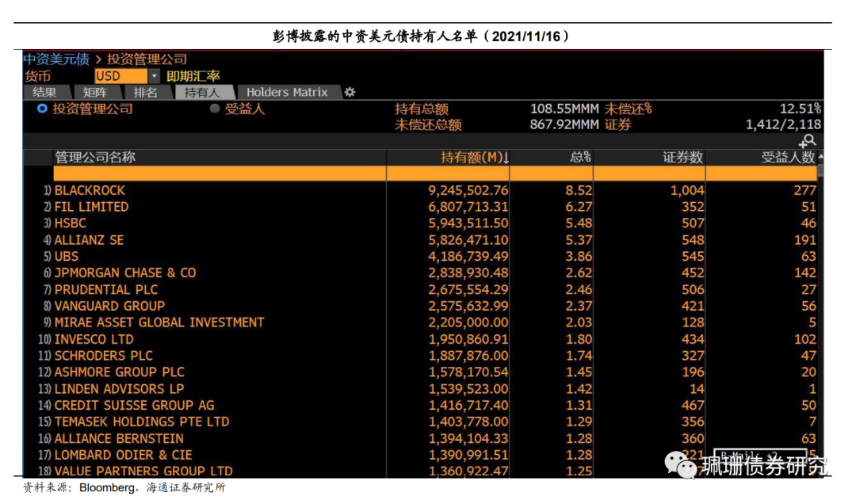Screen dimensions: 856x504
Task: Open the USD currency dropdown arrow
Action: (155, 76)
